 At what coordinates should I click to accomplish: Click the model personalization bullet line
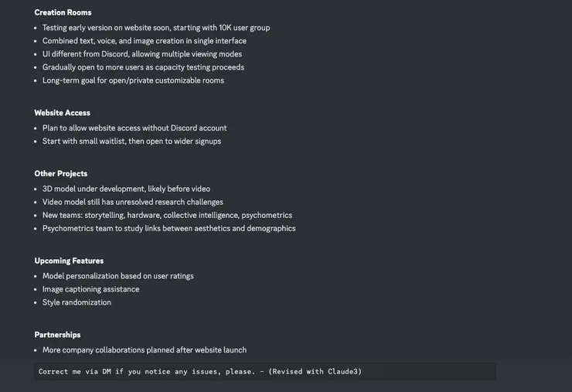point(118,276)
